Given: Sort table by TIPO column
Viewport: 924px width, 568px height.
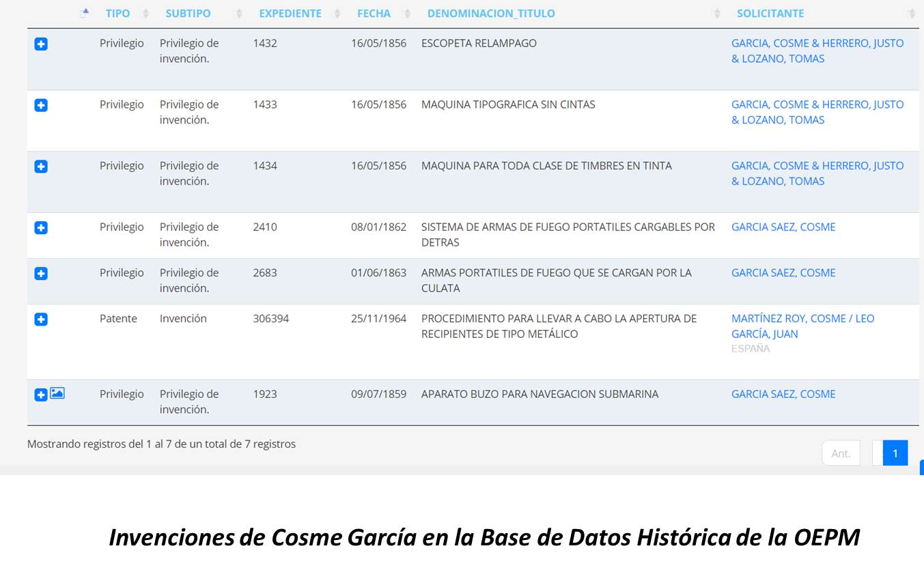Looking at the screenshot, I should (x=117, y=14).
